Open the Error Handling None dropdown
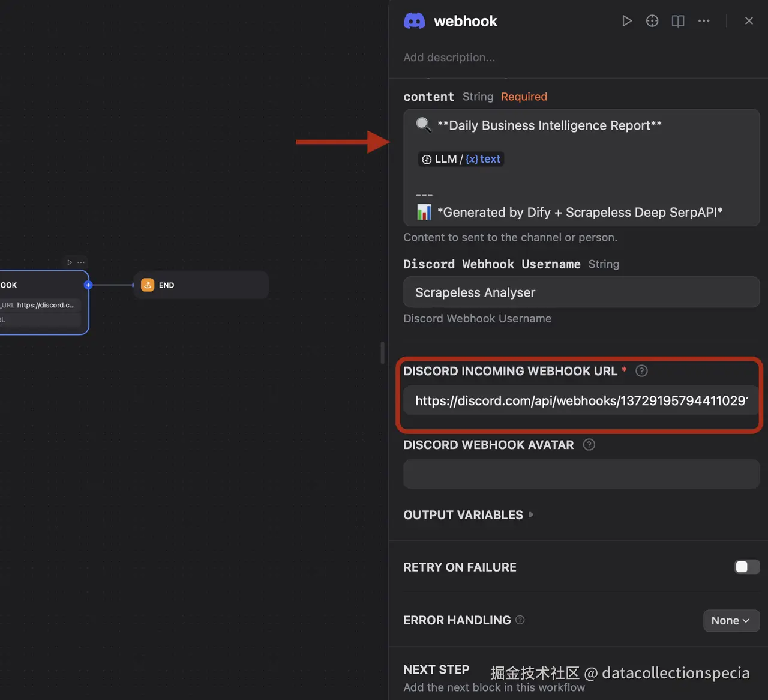Image resolution: width=768 pixels, height=700 pixels. click(x=731, y=620)
